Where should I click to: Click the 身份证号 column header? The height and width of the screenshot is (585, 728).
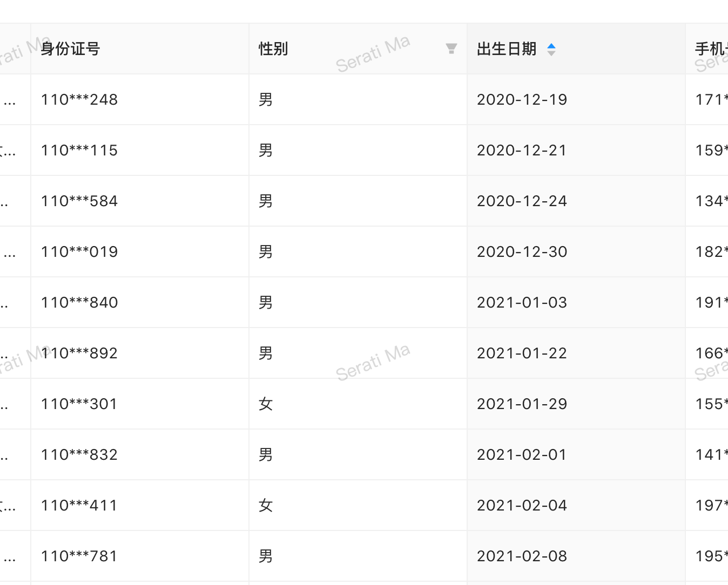(x=139, y=49)
